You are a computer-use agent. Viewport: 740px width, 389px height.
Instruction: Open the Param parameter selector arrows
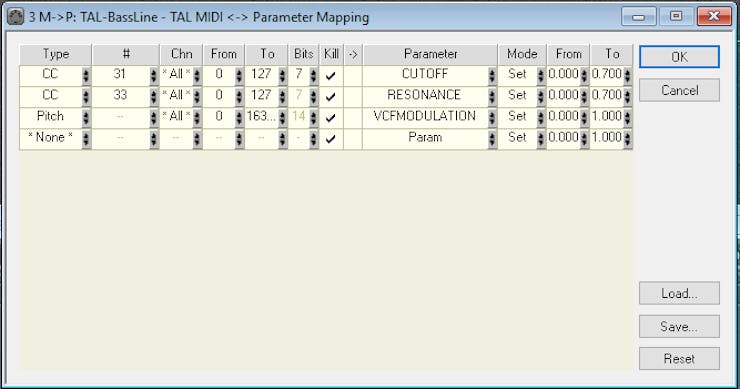(492, 139)
